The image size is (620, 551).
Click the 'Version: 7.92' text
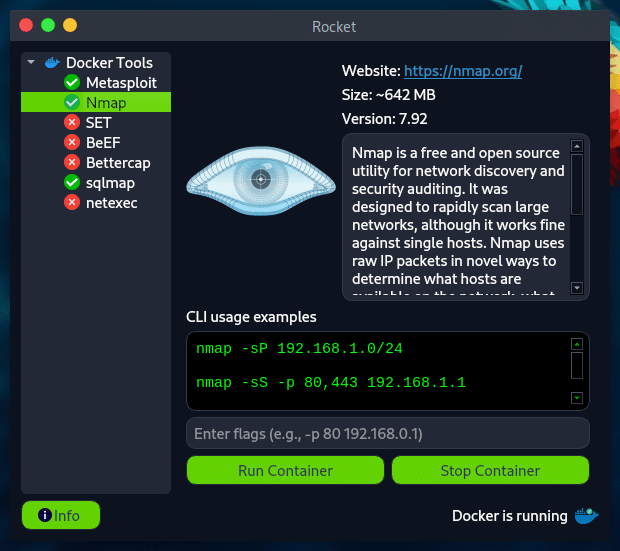coord(384,119)
